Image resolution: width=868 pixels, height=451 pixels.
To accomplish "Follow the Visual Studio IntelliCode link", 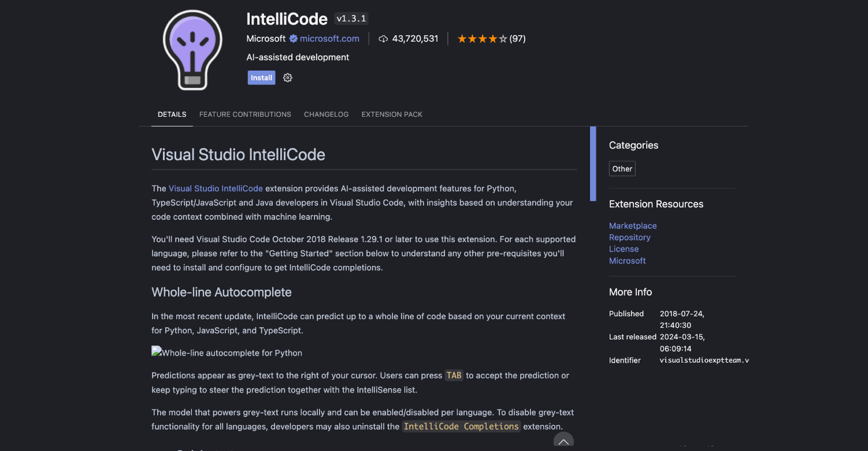I will [216, 188].
